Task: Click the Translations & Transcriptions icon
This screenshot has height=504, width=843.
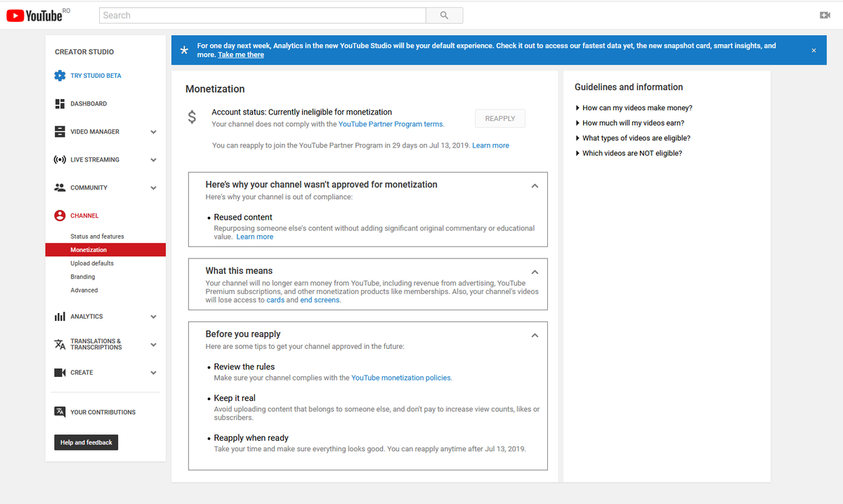Action: 60,345
